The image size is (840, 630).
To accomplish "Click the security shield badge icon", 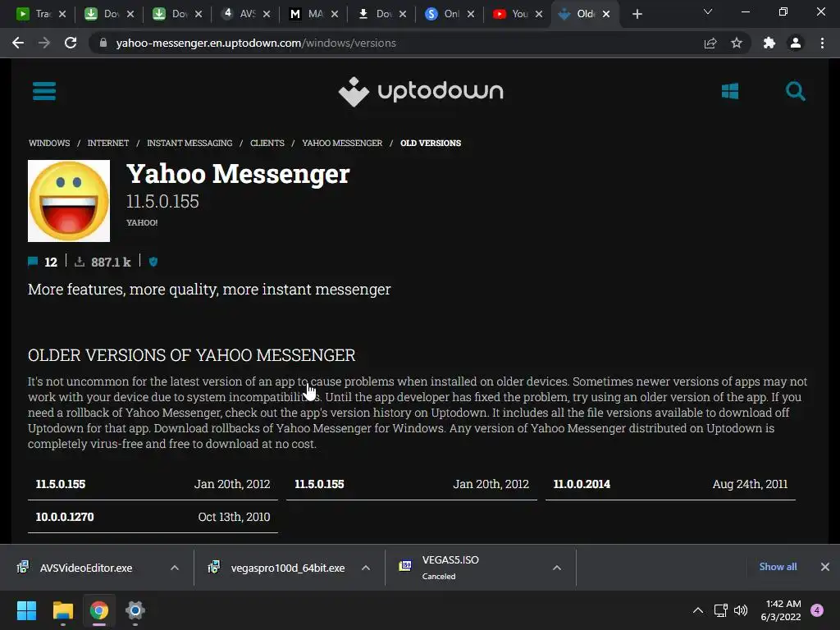I will click(153, 262).
